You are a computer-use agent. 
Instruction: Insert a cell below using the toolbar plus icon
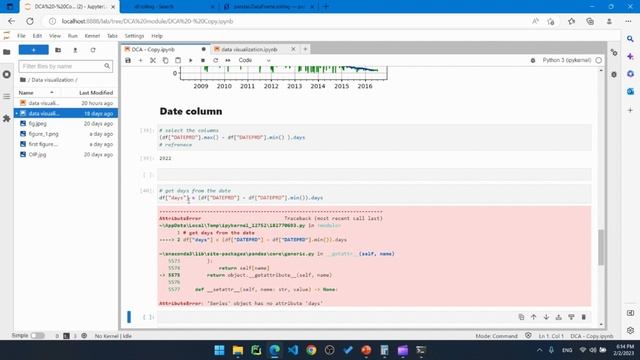(x=140, y=60)
